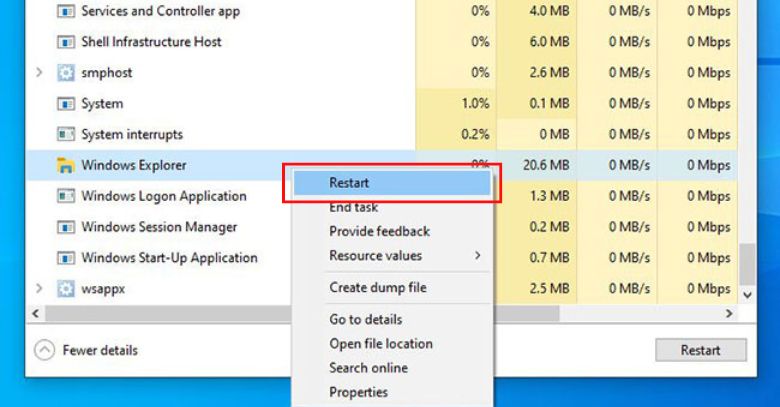
Task: Click the Fewer details link
Action: pos(100,350)
